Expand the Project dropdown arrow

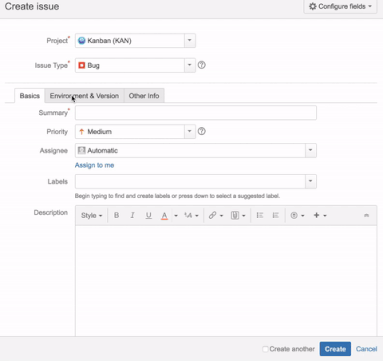[190, 40]
